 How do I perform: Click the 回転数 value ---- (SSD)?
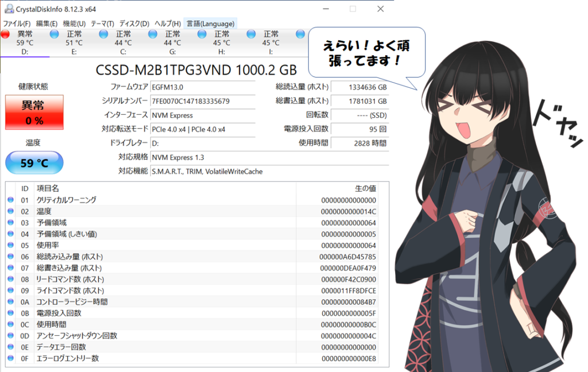[x=360, y=115]
